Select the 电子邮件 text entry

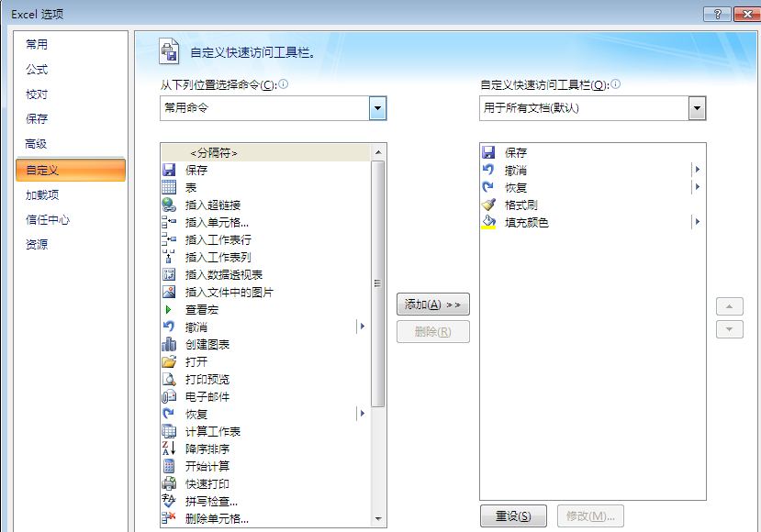[207, 397]
